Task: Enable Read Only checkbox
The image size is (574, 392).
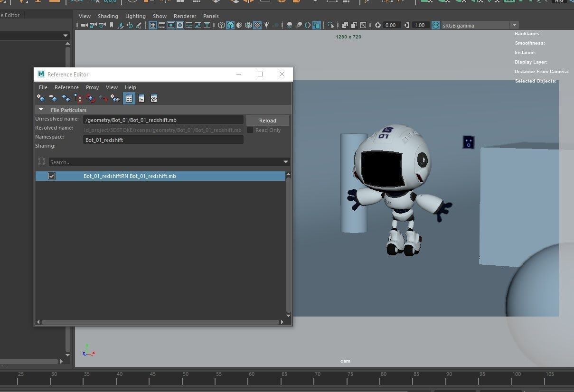Action: tap(250, 130)
